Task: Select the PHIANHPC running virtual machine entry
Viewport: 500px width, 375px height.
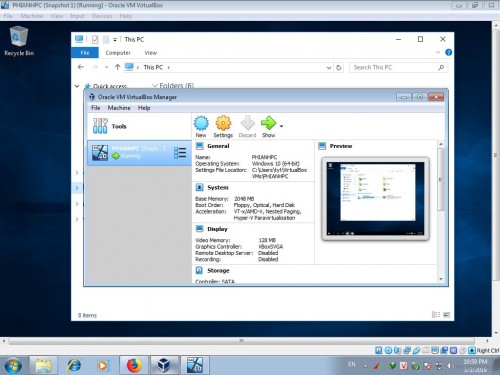Action: (139, 153)
